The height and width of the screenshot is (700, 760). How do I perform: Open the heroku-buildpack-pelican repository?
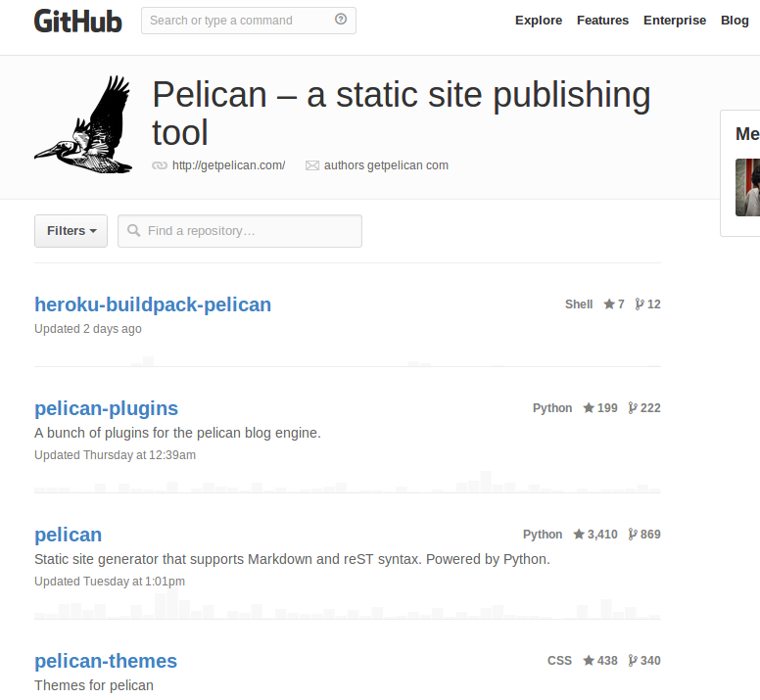(153, 304)
